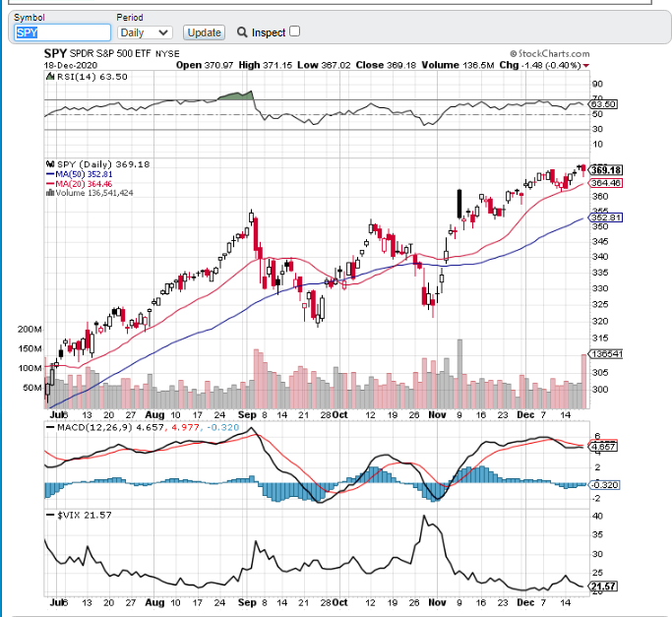Click the Symbol input field containing SPY
Viewport: 672px width, 617px height.
[63, 32]
